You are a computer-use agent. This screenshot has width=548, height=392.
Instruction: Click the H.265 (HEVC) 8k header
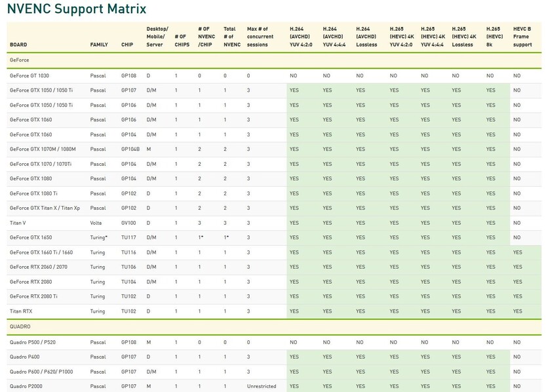tap(494, 37)
